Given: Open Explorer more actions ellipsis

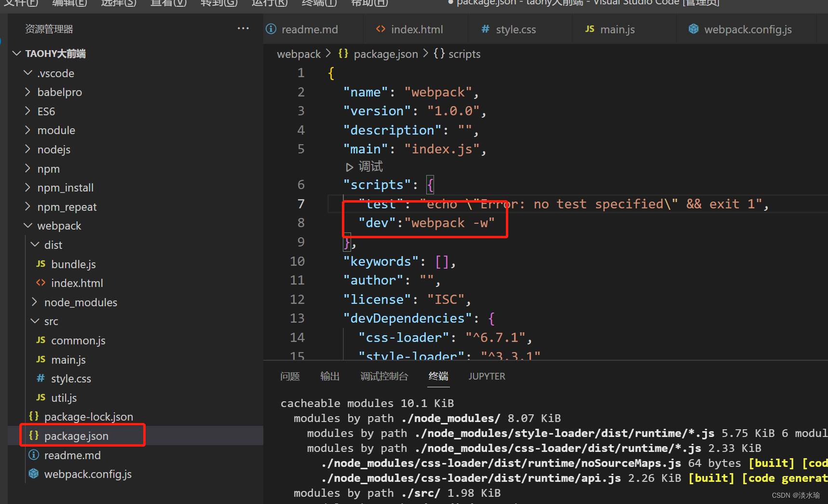Looking at the screenshot, I should pos(243,28).
